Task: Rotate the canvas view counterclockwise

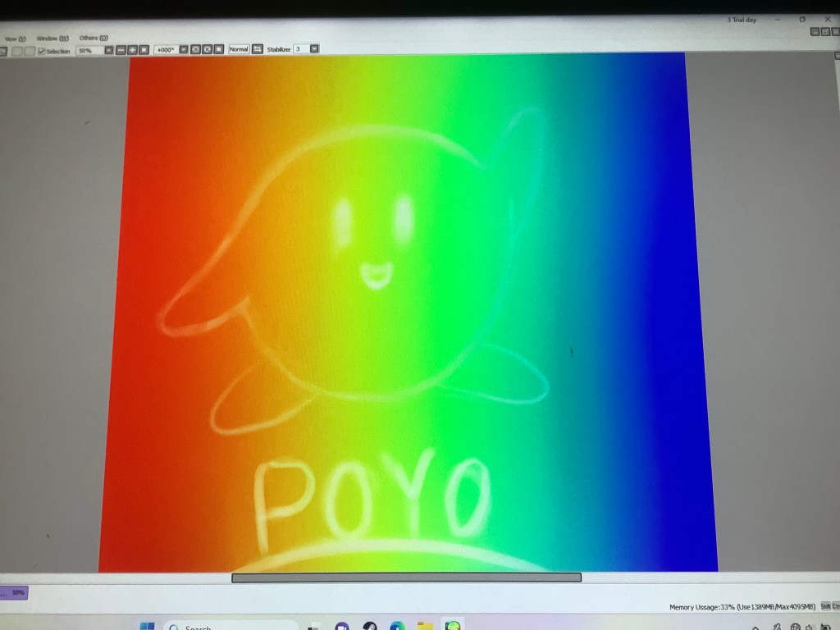Action: pyautogui.click(x=195, y=49)
